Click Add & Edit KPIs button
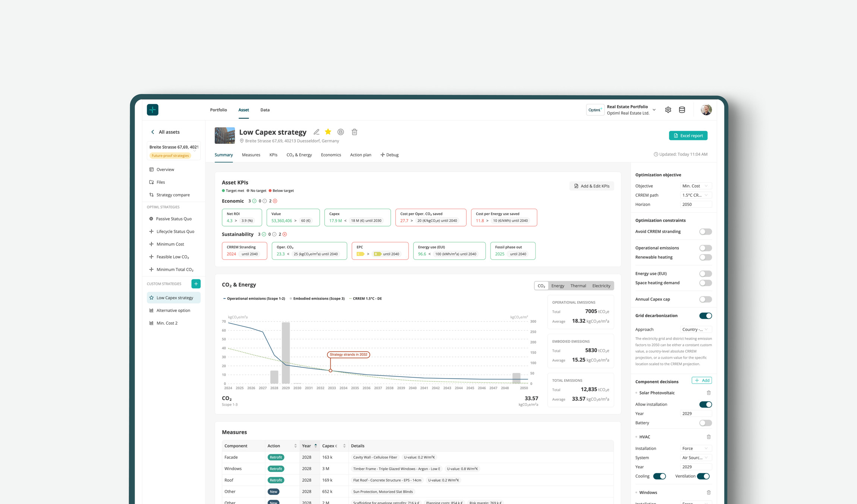Viewport: 857px width, 504px height. pos(592,186)
